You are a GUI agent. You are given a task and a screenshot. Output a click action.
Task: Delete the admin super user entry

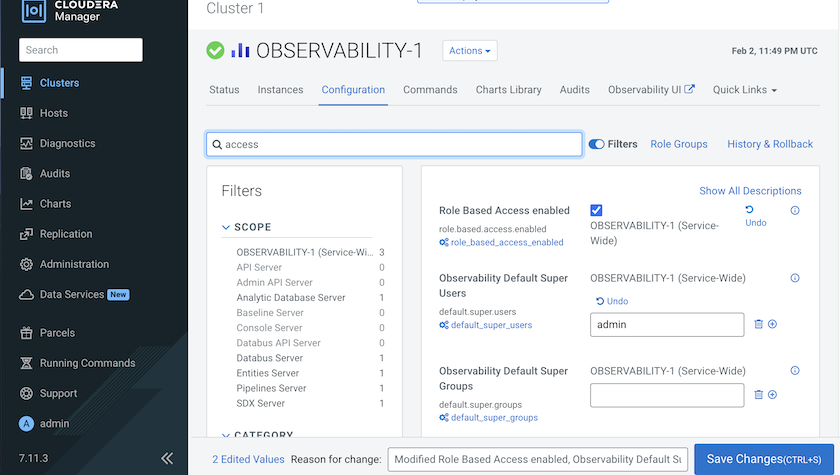758,324
